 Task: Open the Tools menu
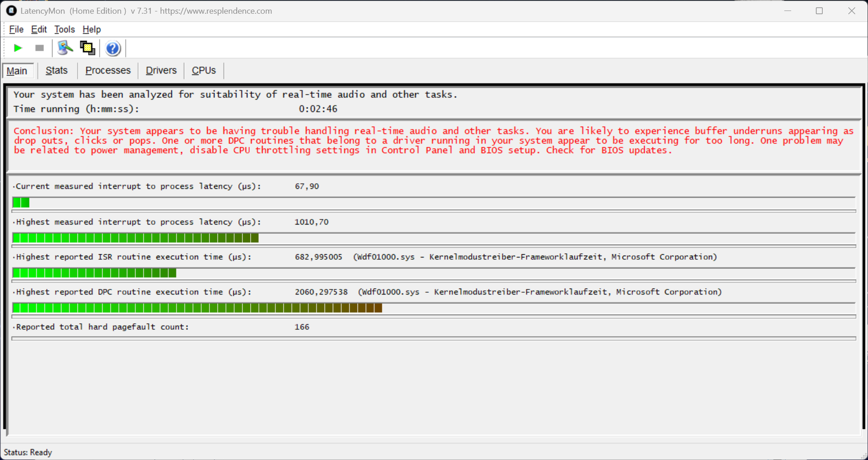pyautogui.click(x=64, y=29)
